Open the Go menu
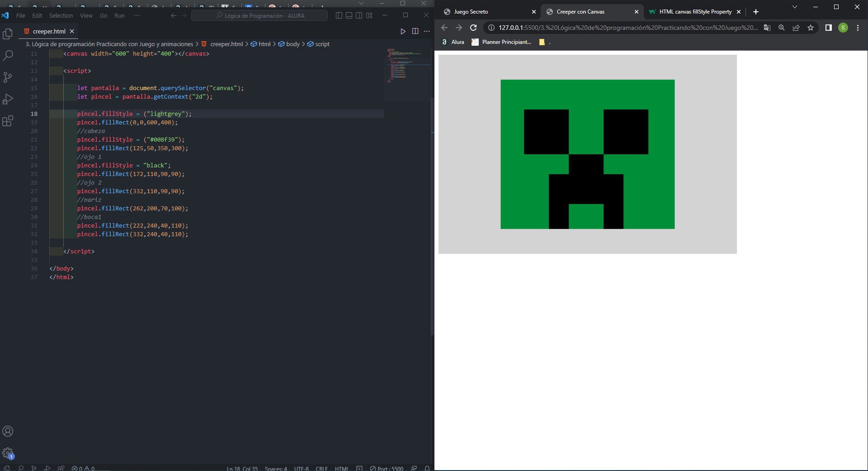Viewport: 868px width, 471px height. point(104,15)
